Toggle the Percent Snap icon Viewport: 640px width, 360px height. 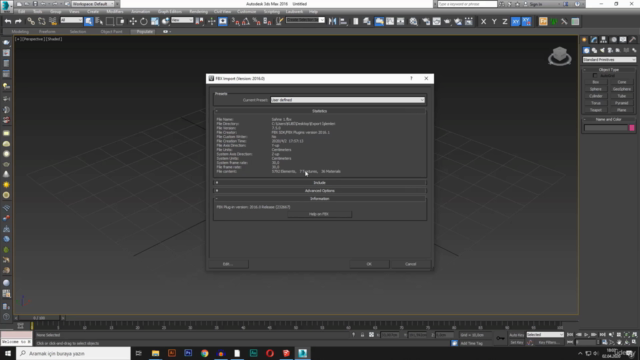click(257, 22)
